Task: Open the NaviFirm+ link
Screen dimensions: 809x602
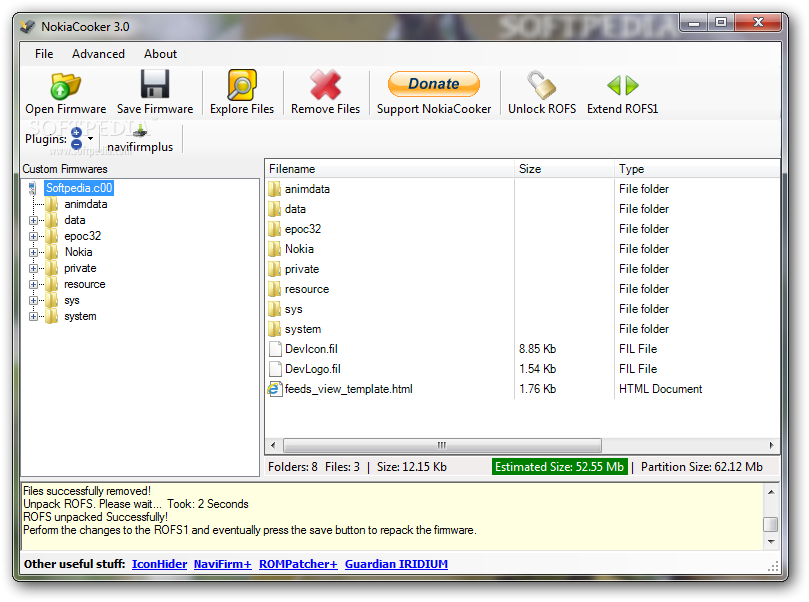Action: coord(222,564)
